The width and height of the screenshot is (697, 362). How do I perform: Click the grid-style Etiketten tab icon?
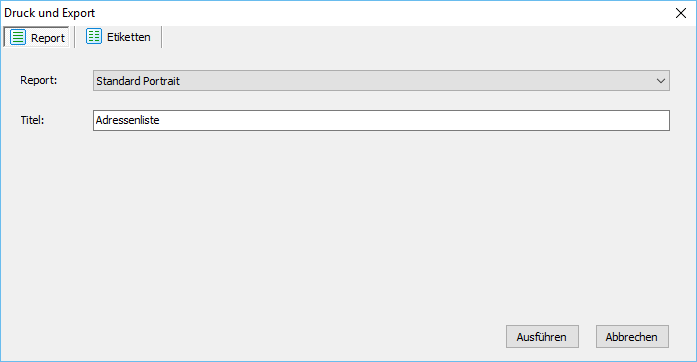point(94,36)
